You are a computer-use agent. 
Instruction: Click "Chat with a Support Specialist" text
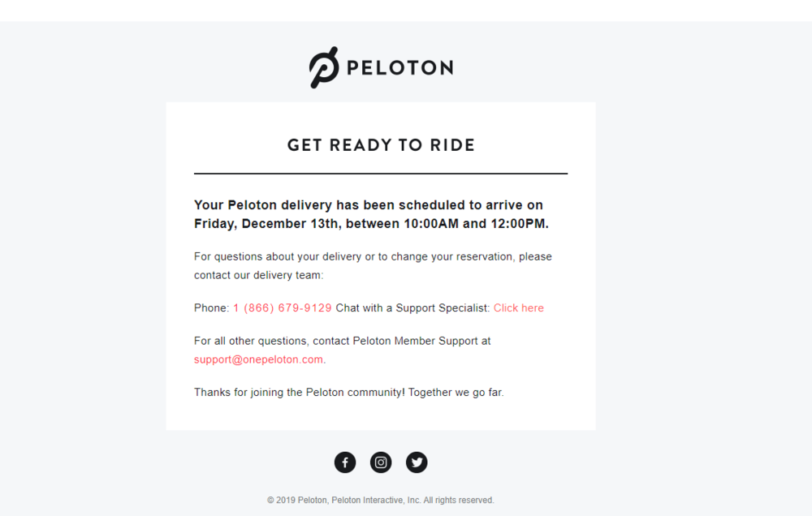point(412,308)
